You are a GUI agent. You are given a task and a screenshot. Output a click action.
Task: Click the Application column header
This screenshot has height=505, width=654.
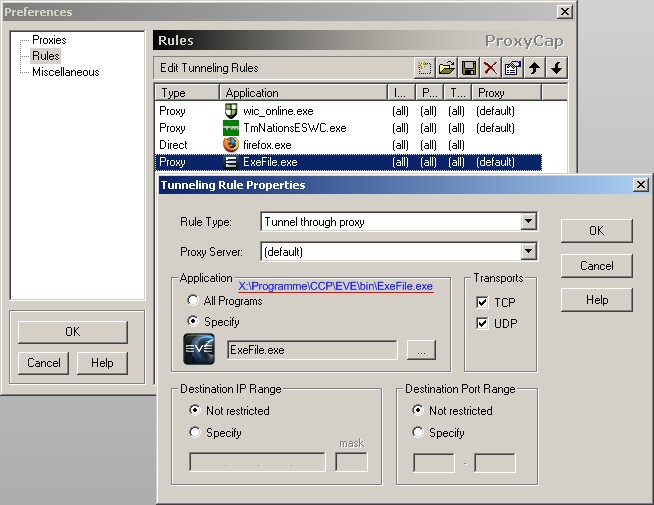coord(303,93)
